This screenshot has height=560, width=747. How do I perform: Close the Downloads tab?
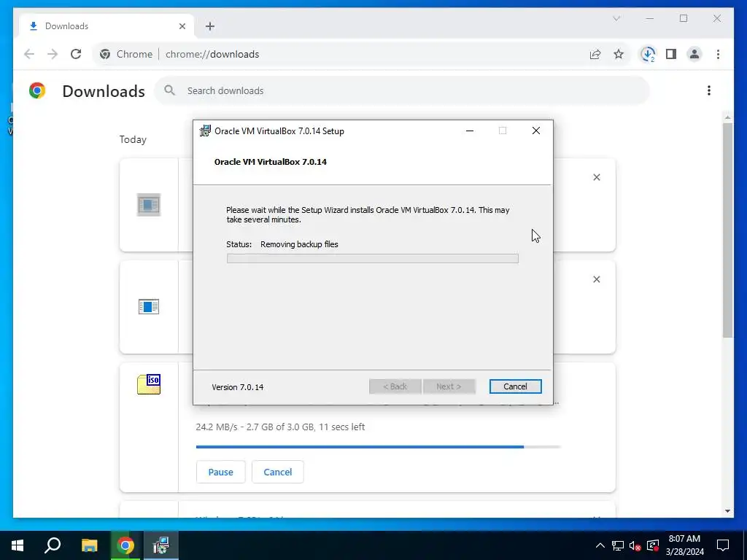click(x=182, y=26)
